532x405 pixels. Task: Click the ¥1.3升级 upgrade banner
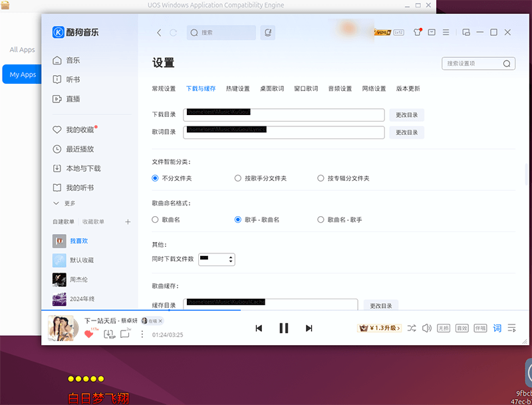pyautogui.click(x=379, y=328)
